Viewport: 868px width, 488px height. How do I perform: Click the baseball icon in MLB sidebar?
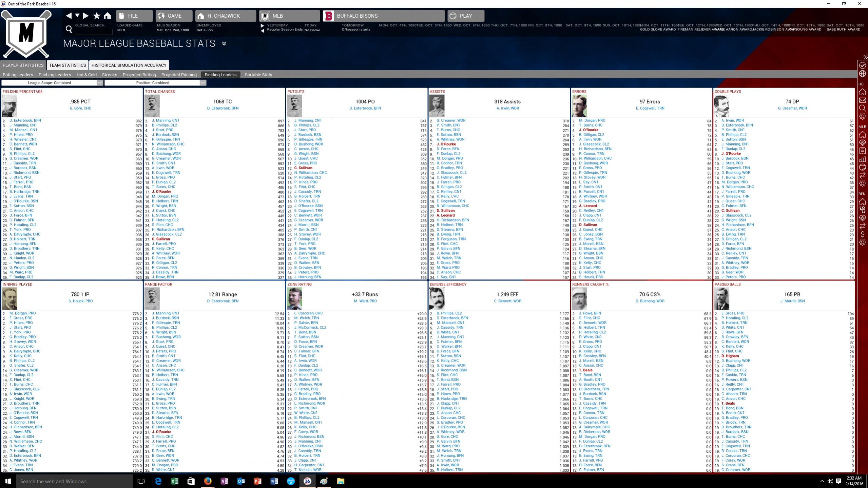pos(862,167)
